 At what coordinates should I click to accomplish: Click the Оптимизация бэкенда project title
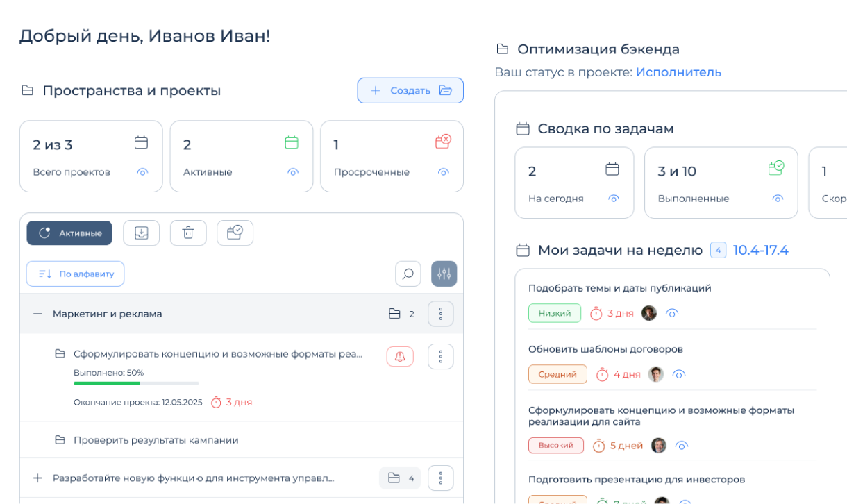(x=598, y=49)
